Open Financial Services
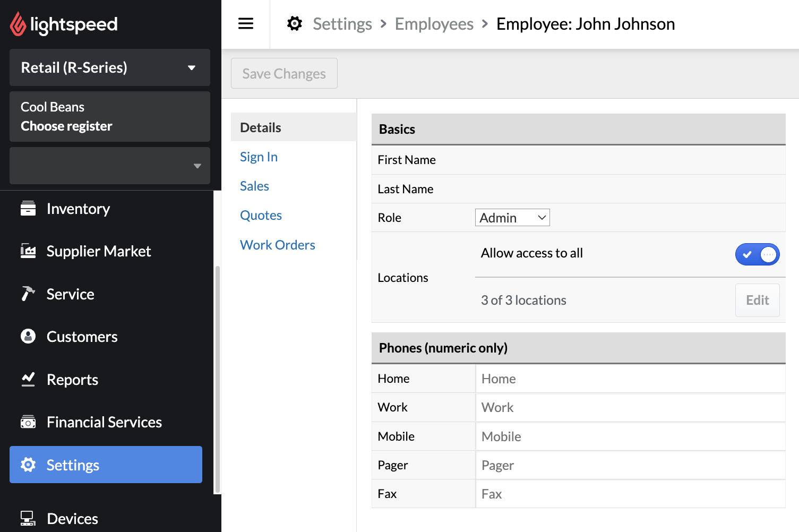The image size is (799, 532). tap(104, 422)
